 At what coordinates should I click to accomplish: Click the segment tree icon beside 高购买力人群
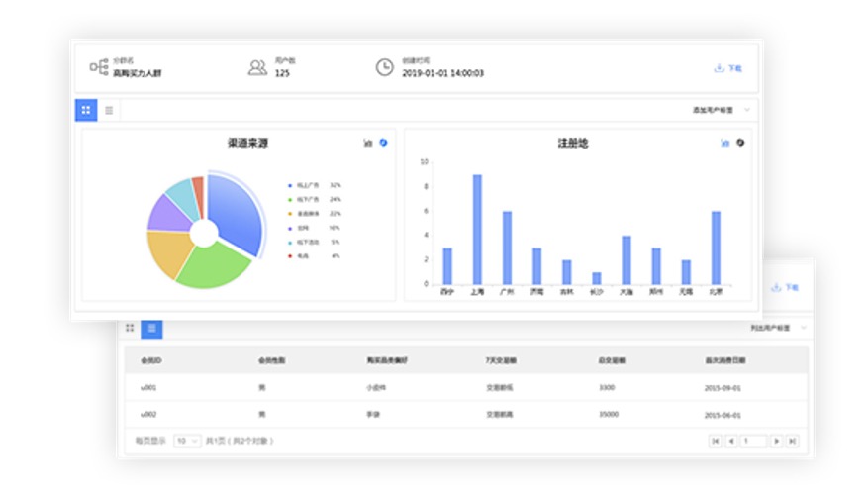pos(99,67)
